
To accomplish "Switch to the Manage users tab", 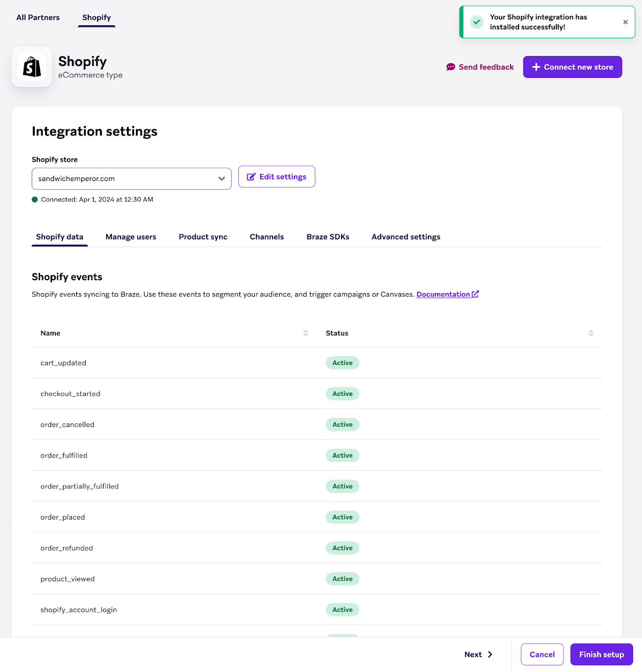I will (x=130, y=237).
